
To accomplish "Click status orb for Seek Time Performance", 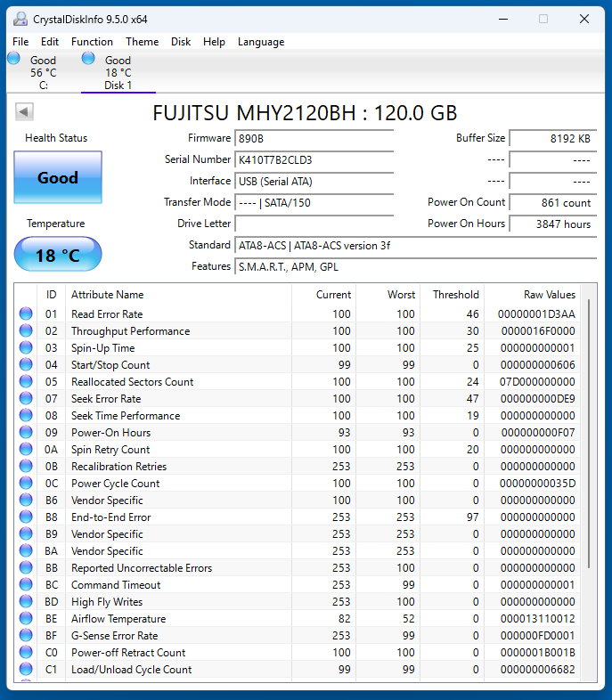I will [26, 415].
